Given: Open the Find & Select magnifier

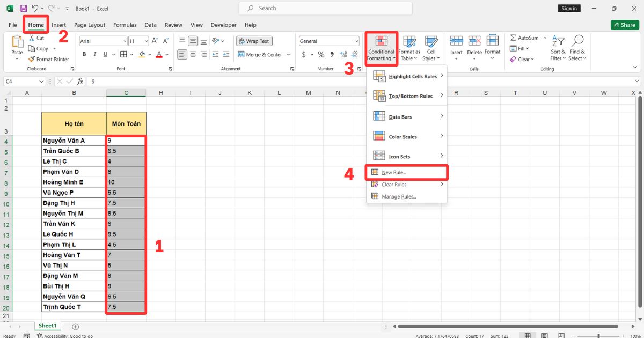Looking at the screenshot, I should (577, 42).
